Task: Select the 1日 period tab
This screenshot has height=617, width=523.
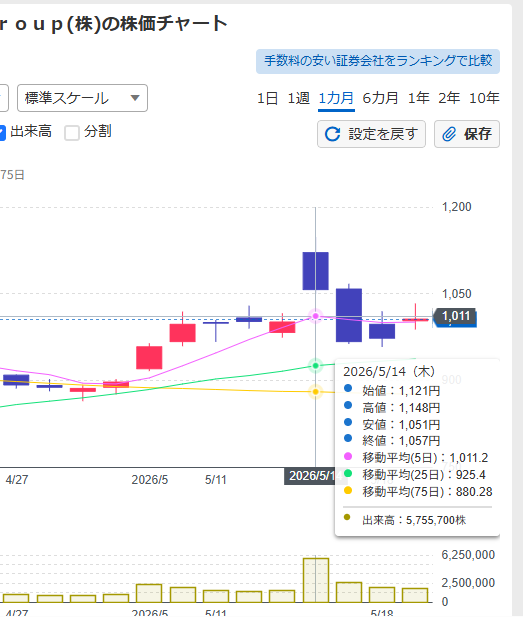Action: click(268, 98)
